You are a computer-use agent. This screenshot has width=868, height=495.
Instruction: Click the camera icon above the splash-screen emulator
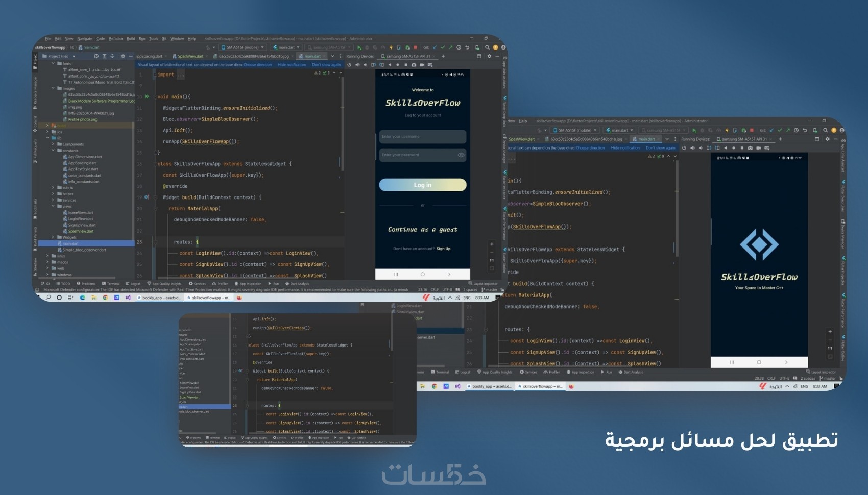[750, 148]
